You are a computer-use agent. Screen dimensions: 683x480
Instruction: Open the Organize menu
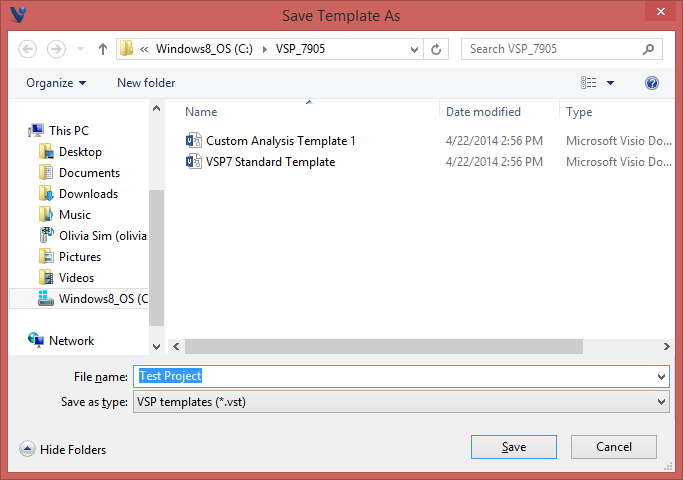(56, 83)
